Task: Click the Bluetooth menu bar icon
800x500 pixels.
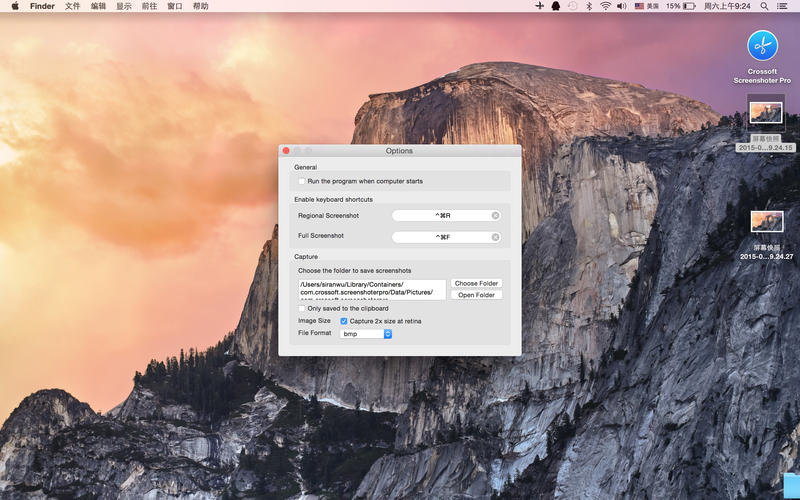Action: (589, 6)
